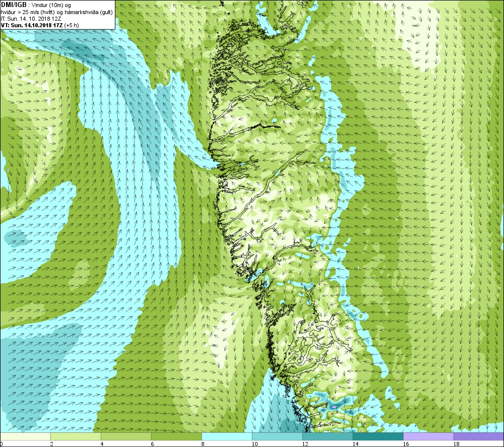Click the legend value label '6'
Screen dimensions: 504x447
[152, 444]
